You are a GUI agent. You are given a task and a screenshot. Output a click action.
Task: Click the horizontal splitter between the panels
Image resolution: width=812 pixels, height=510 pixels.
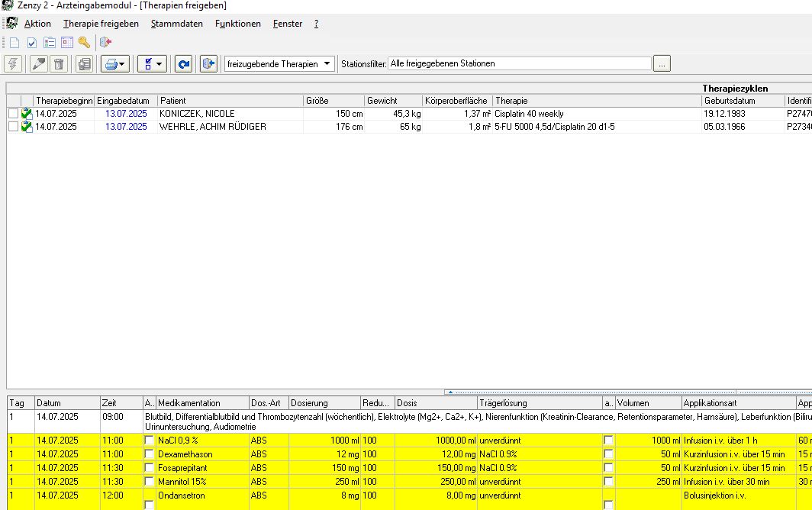(x=406, y=392)
